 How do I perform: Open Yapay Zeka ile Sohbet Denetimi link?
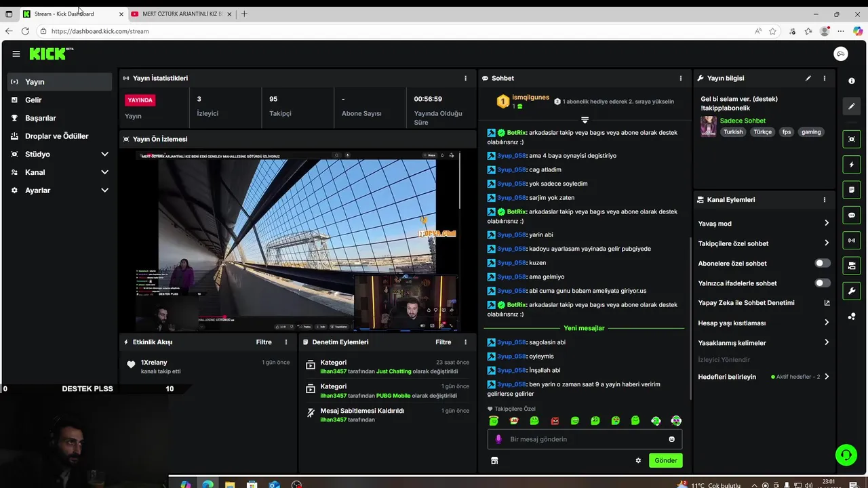tap(764, 303)
